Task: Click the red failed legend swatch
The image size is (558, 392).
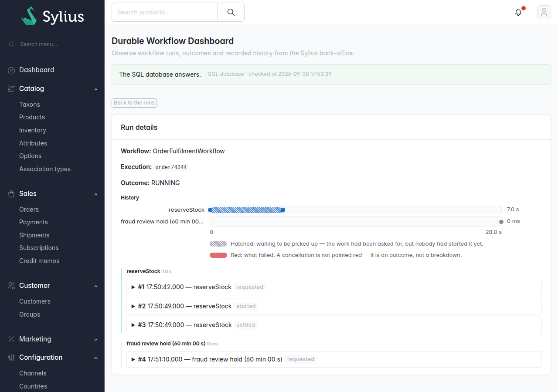Action: 218,255
